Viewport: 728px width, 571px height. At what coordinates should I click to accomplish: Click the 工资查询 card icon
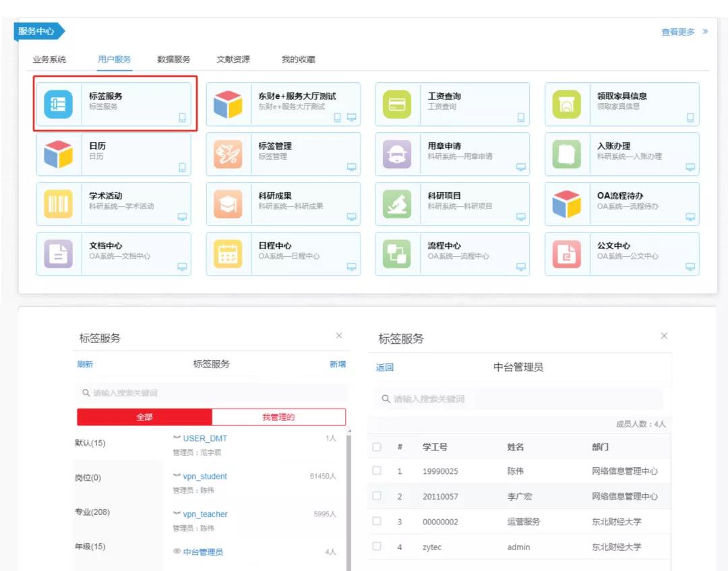pyautogui.click(x=397, y=104)
